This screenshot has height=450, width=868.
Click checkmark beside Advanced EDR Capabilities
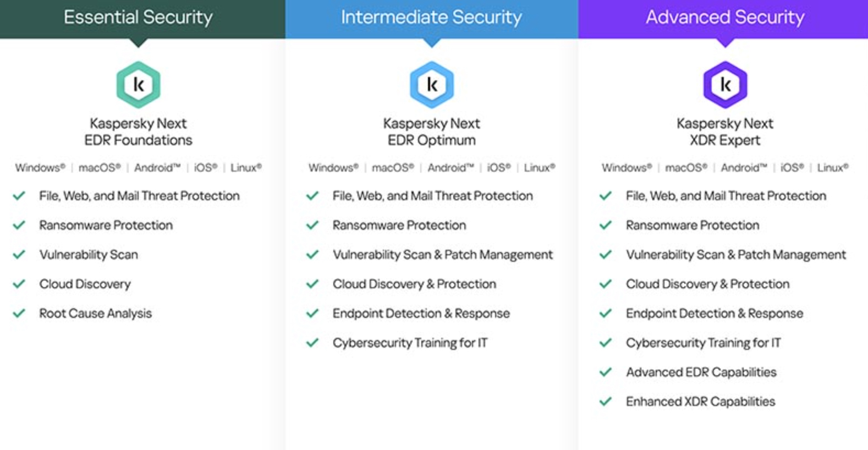(x=606, y=372)
